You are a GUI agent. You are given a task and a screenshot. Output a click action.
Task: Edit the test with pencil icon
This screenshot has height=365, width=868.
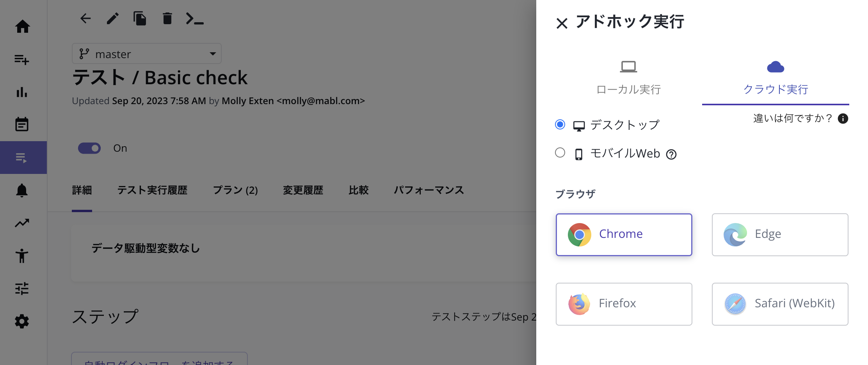[113, 18]
